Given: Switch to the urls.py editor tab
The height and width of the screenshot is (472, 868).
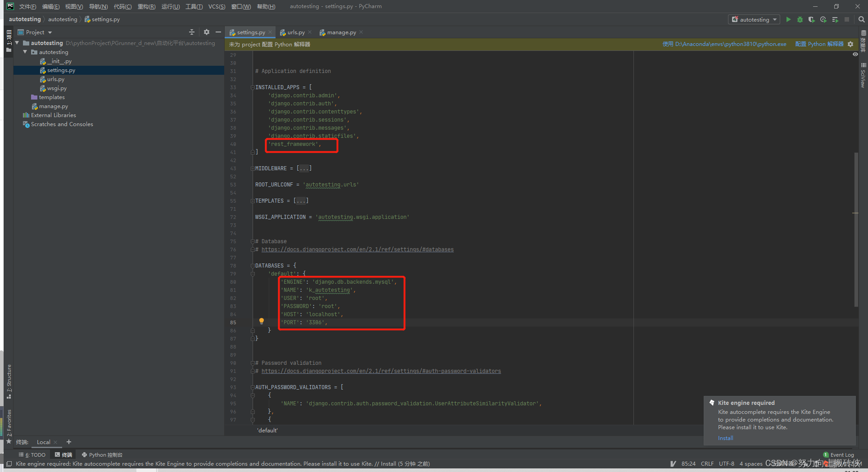Looking at the screenshot, I should point(296,32).
